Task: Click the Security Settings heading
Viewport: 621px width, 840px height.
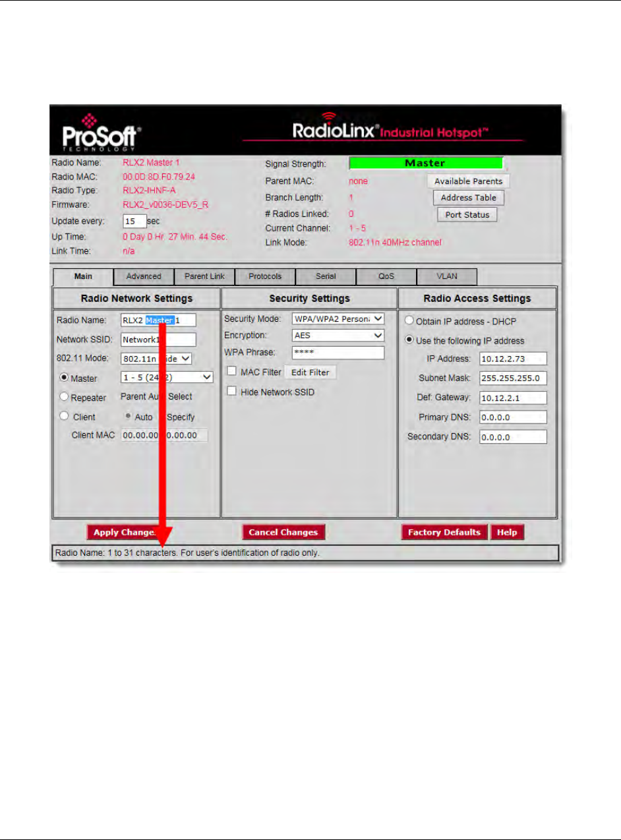Action: pyautogui.click(x=310, y=298)
